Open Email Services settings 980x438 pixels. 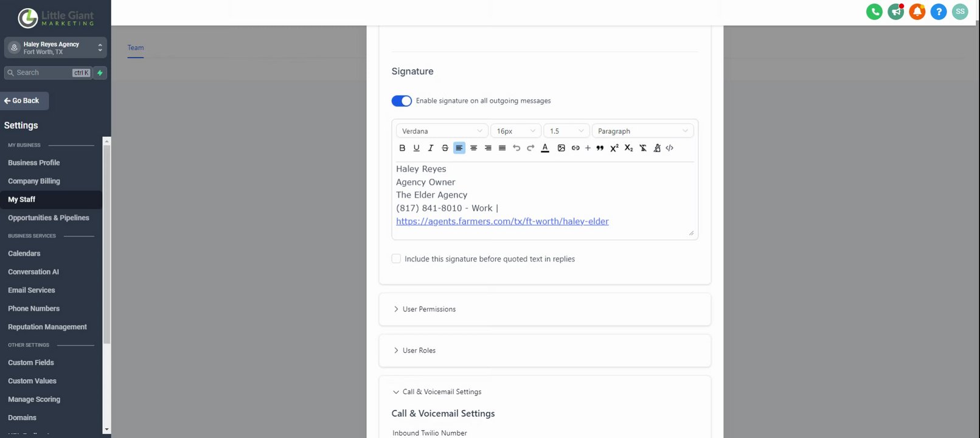pos(32,290)
